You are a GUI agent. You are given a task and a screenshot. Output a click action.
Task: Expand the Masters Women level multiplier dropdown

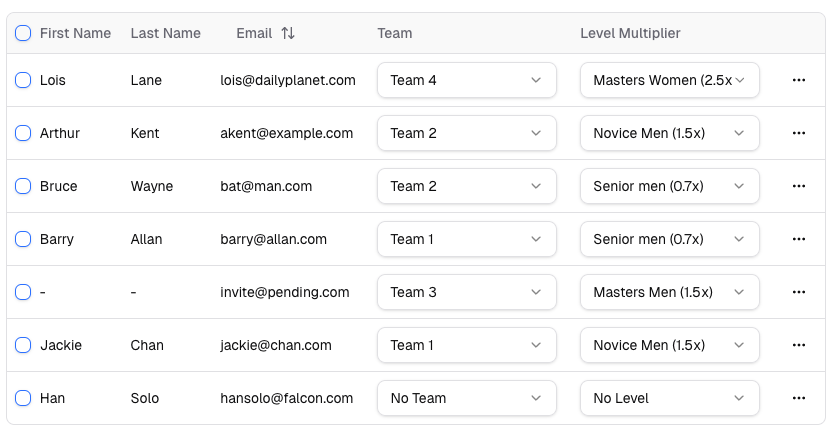tap(669, 80)
